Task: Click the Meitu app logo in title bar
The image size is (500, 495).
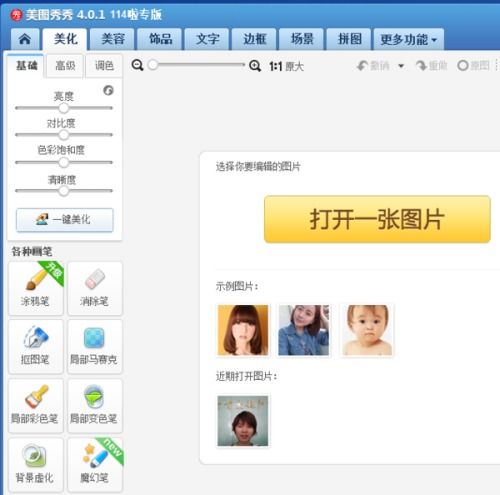Action: [x=16, y=15]
